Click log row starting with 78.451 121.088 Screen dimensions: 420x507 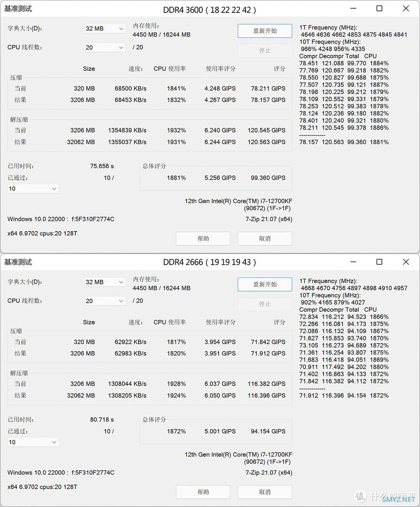344,63
